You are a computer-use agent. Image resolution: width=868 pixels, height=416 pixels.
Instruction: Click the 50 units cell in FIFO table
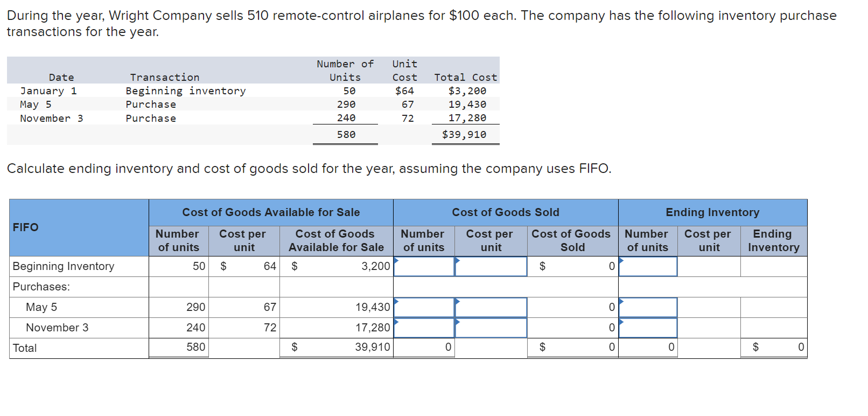click(x=179, y=266)
